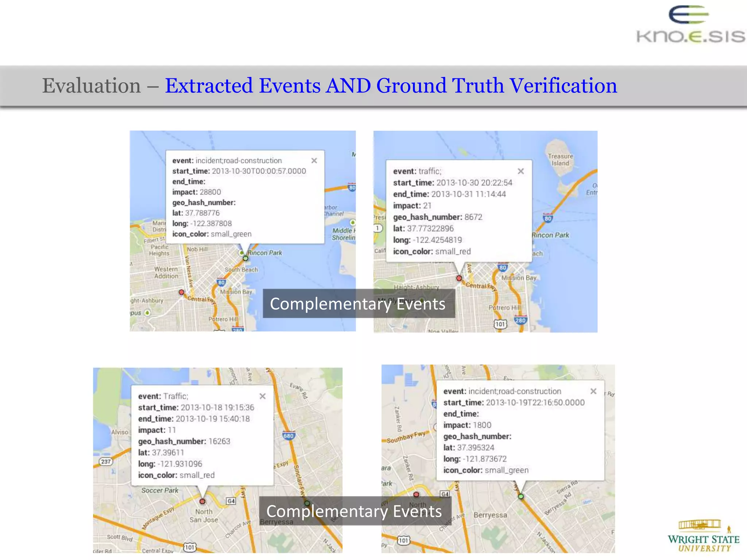Click 'impact: 28800' line
The width and height of the screenshot is (747, 560).
coord(197,192)
